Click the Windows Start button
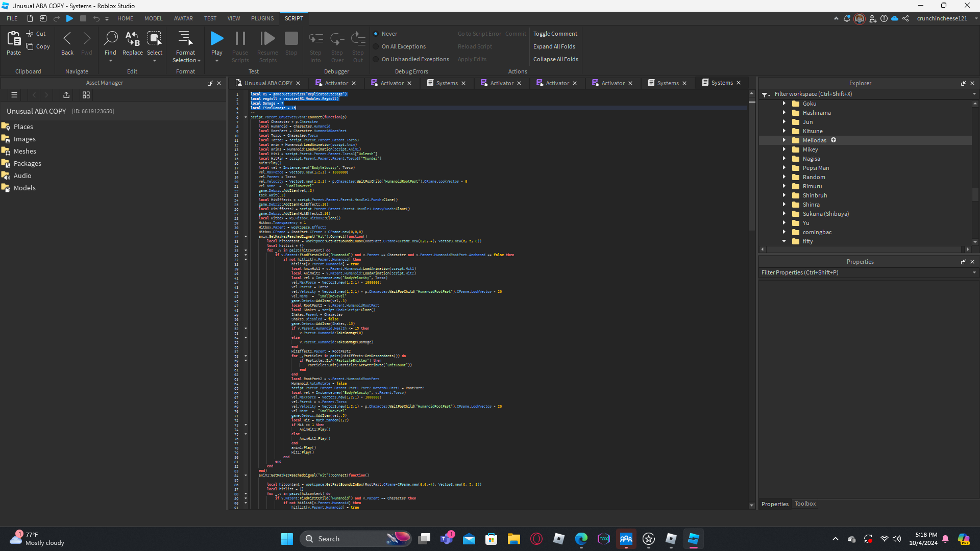Viewport: 980px width, 551px height. pyautogui.click(x=287, y=539)
